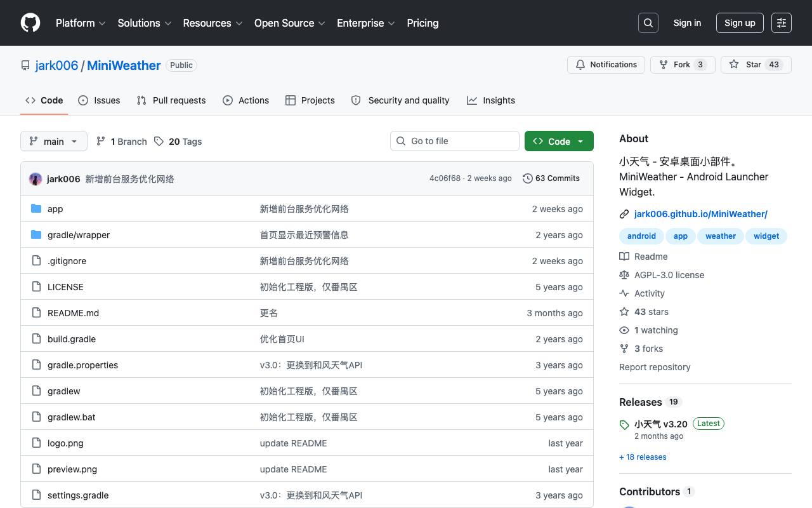The width and height of the screenshot is (812, 508).
Task: View the 20 Tags link
Action: coord(178,142)
